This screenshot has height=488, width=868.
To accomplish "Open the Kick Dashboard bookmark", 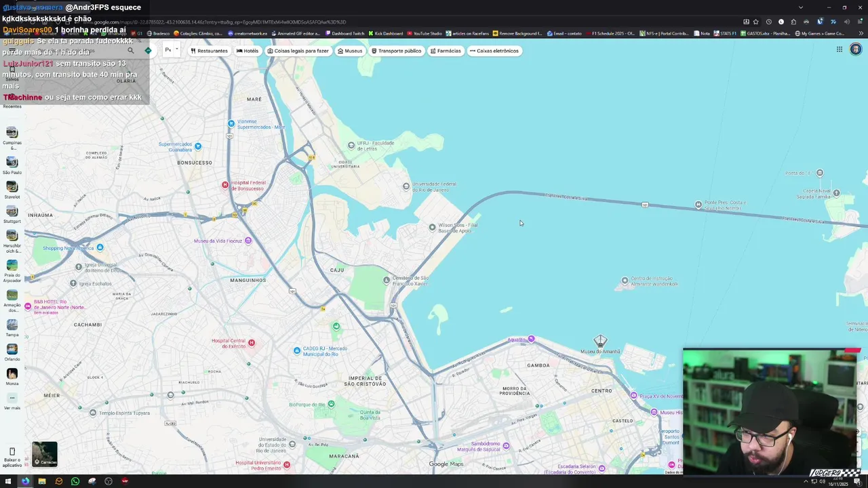I will [385, 33].
